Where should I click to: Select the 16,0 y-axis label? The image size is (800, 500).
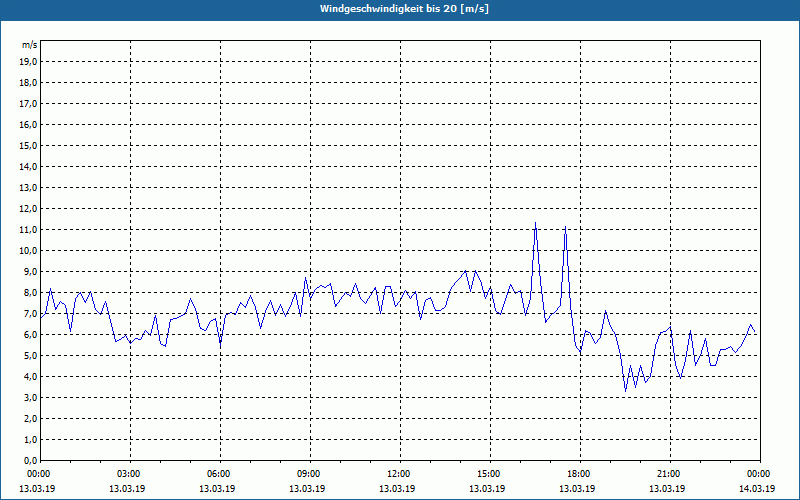pyautogui.click(x=28, y=124)
